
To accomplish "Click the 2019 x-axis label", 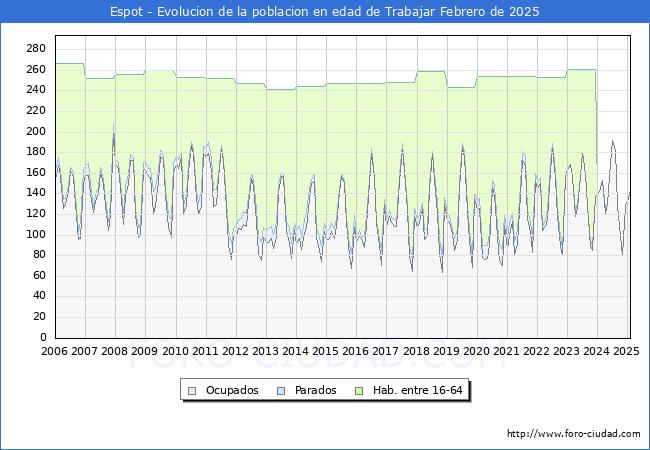I will tap(446, 351).
